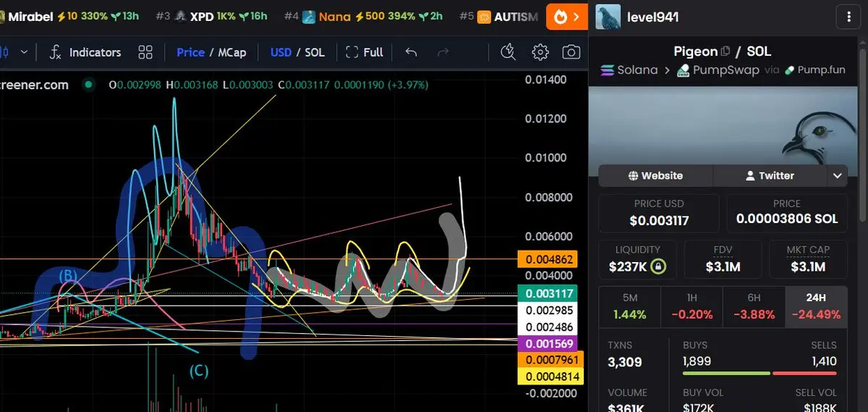The image size is (868, 412).
Task: Click the FDV $3.1M box
Action: tap(723, 259)
